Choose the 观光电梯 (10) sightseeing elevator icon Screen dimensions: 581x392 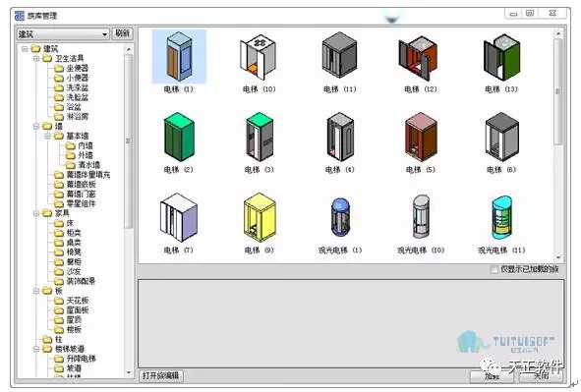[x=421, y=216]
